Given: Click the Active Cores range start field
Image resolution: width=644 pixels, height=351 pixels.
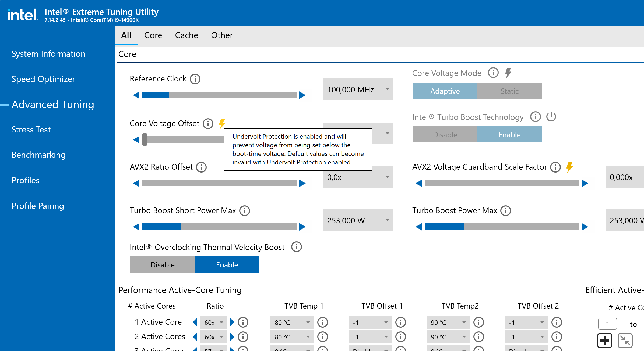Looking at the screenshot, I should tap(607, 324).
